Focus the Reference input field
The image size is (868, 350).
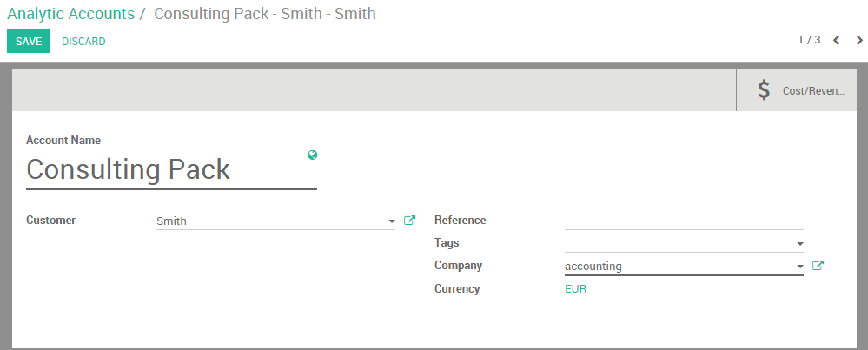coord(683,221)
